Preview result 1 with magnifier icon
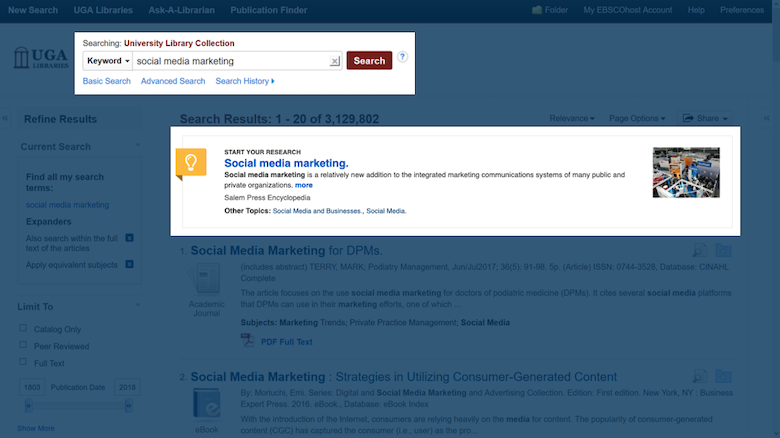The image size is (780, 438). pos(700,250)
